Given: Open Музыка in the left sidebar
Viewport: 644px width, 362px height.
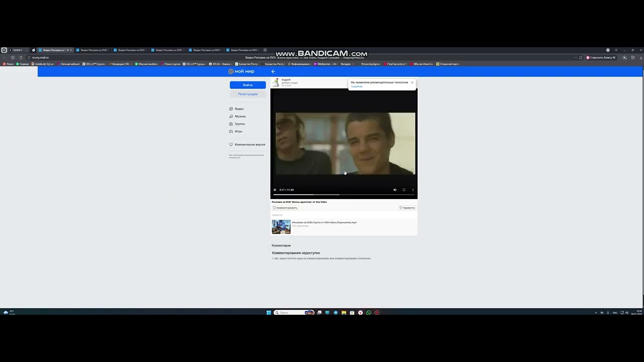Looking at the screenshot, I should coord(237,116).
